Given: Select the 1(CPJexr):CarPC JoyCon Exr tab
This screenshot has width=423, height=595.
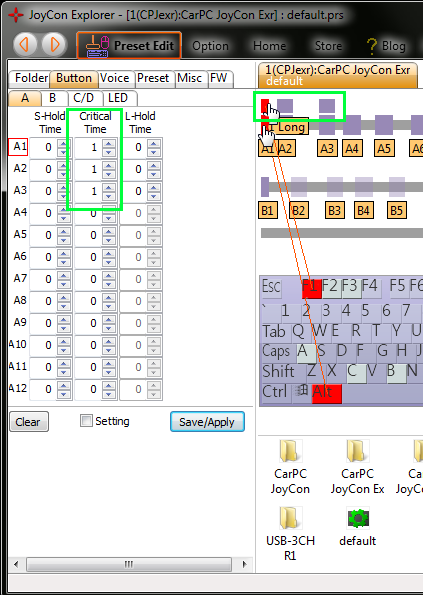Looking at the screenshot, I should pyautogui.click(x=338, y=75).
